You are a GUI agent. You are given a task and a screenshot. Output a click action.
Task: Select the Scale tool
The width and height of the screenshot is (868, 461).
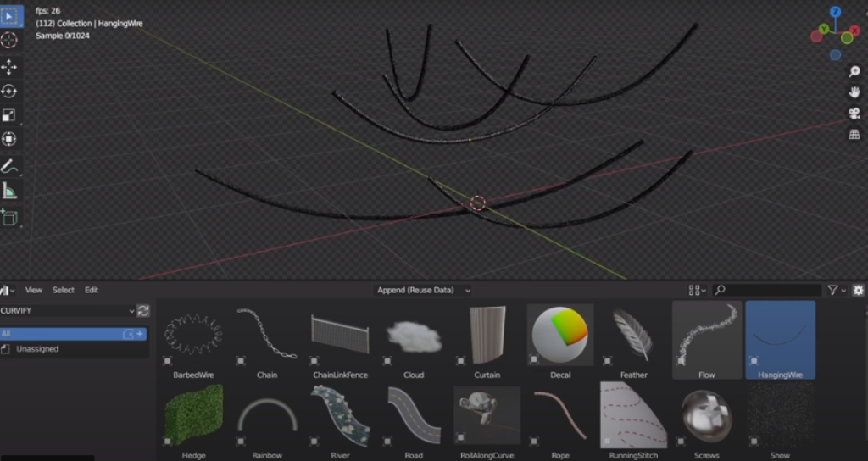(x=9, y=115)
